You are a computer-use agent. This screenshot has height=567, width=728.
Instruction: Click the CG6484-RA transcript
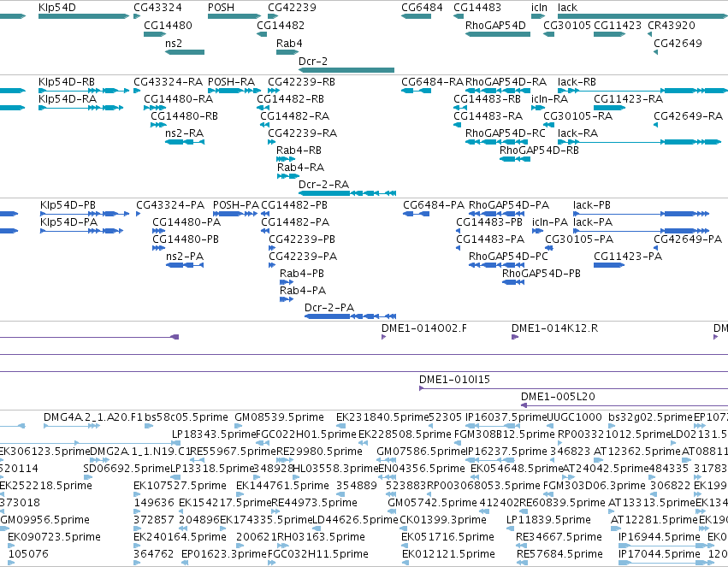(416, 91)
